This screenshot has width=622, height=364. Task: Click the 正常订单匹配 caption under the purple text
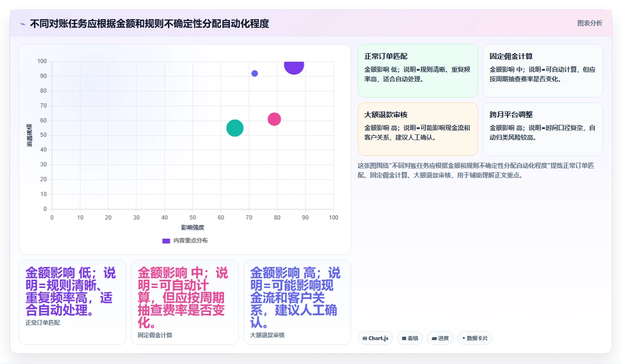point(43,323)
